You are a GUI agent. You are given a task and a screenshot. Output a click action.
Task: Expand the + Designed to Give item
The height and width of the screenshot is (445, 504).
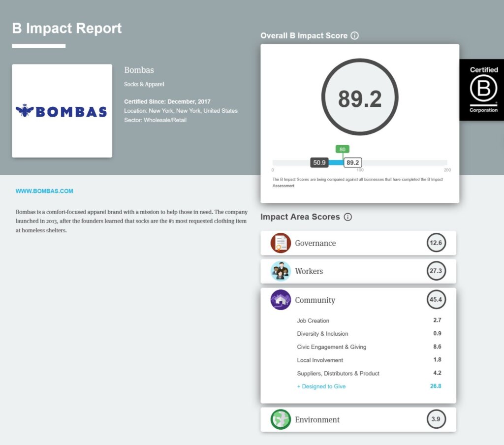(x=321, y=386)
